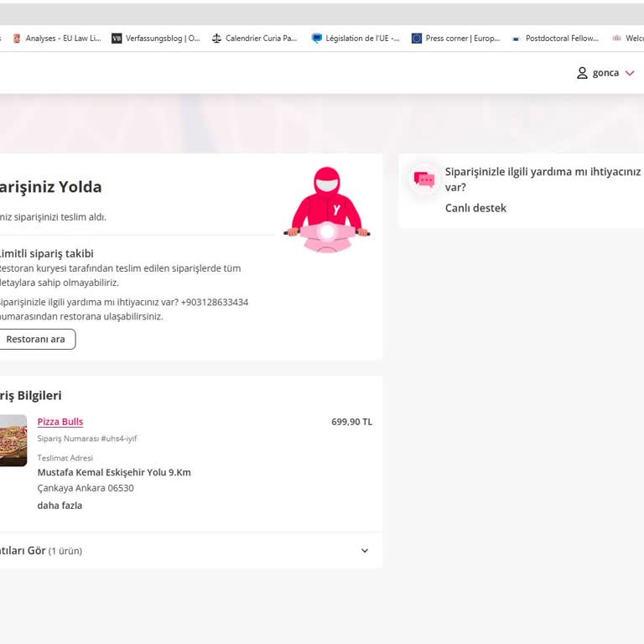Expand the order details chevron (1 ürün)

[x=365, y=551]
